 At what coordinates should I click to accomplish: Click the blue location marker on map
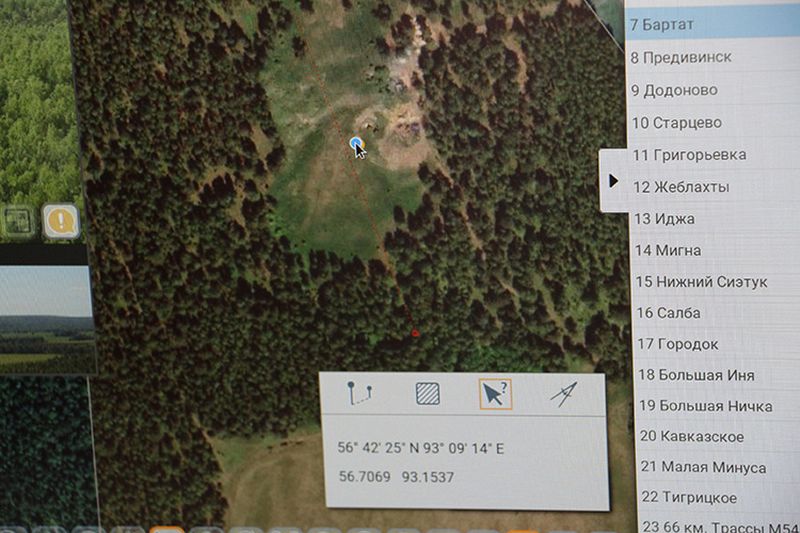[356, 145]
